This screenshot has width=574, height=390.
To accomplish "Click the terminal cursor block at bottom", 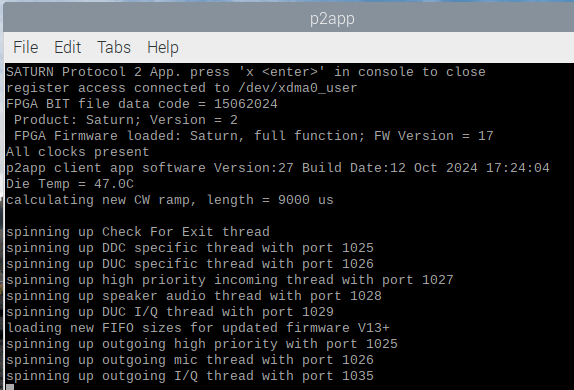I will [10, 387].
